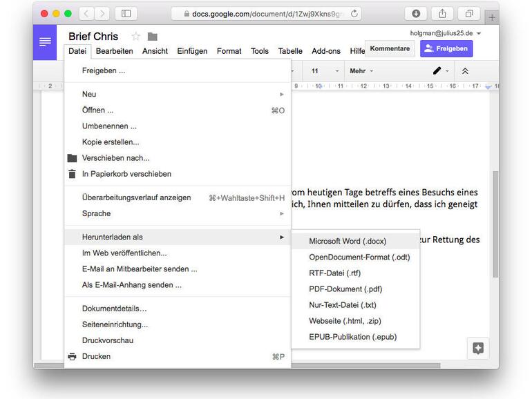532x399 pixels.
Task: Click the Herunterladen als submenu arrow
Action: pyautogui.click(x=282, y=237)
